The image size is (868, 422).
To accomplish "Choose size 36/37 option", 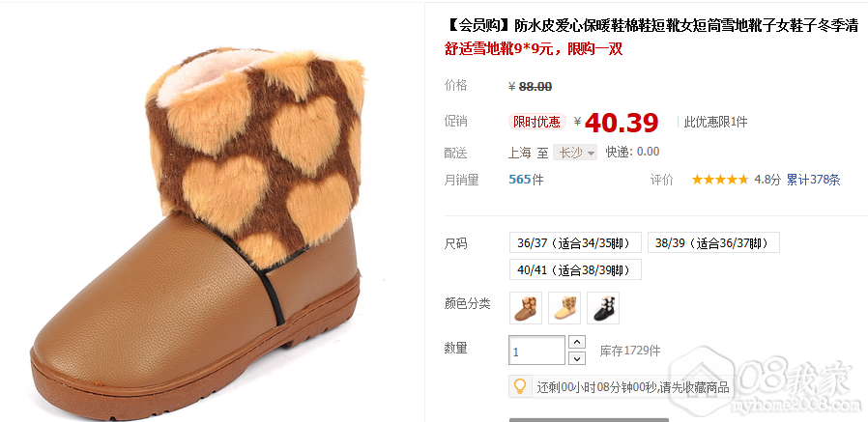I will click(x=575, y=242).
